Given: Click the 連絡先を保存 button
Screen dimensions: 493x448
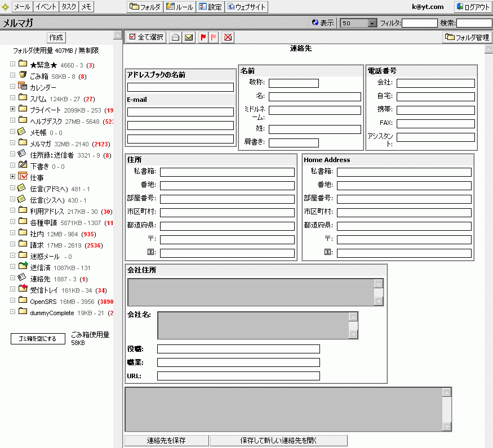Looking at the screenshot, I should coord(166,440).
